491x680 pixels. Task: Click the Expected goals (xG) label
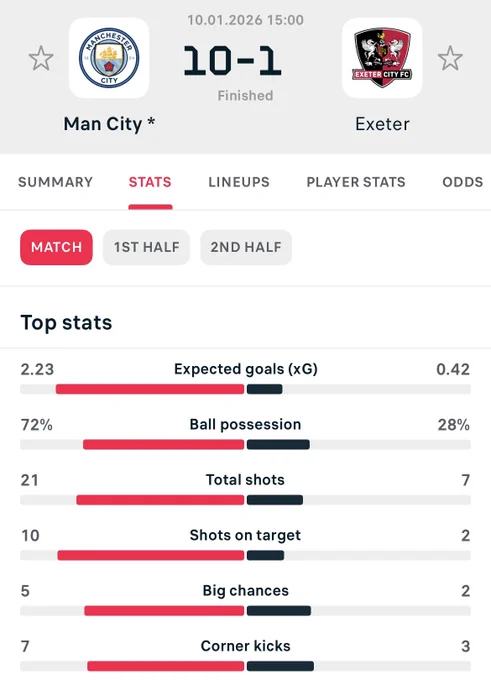(x=246, y=369)
